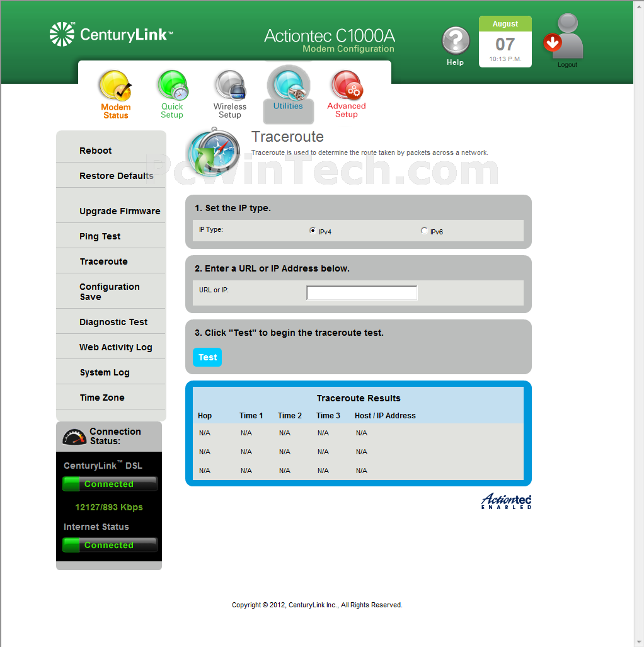Open Ping Test in sidebar
The image size is (644, 647).
pos(100,236)
